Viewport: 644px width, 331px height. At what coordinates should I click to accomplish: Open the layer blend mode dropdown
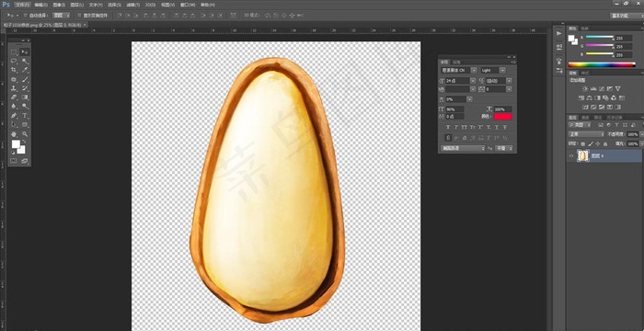[586, 134]
